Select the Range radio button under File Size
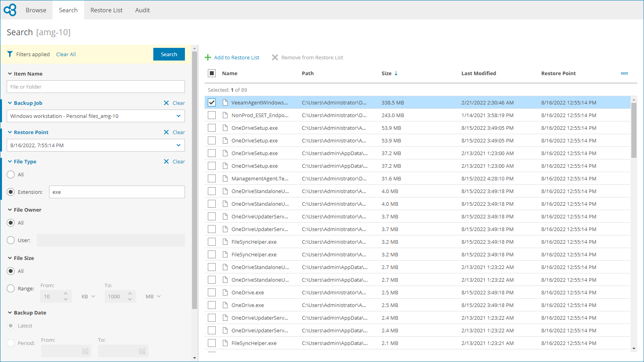 tap(11, 288)
